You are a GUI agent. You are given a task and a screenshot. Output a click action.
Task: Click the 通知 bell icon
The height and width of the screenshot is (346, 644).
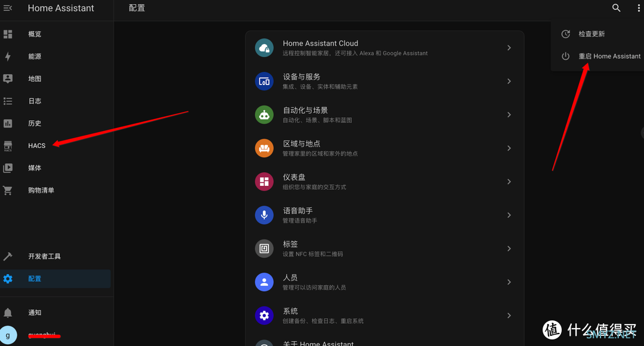(8, 313)
